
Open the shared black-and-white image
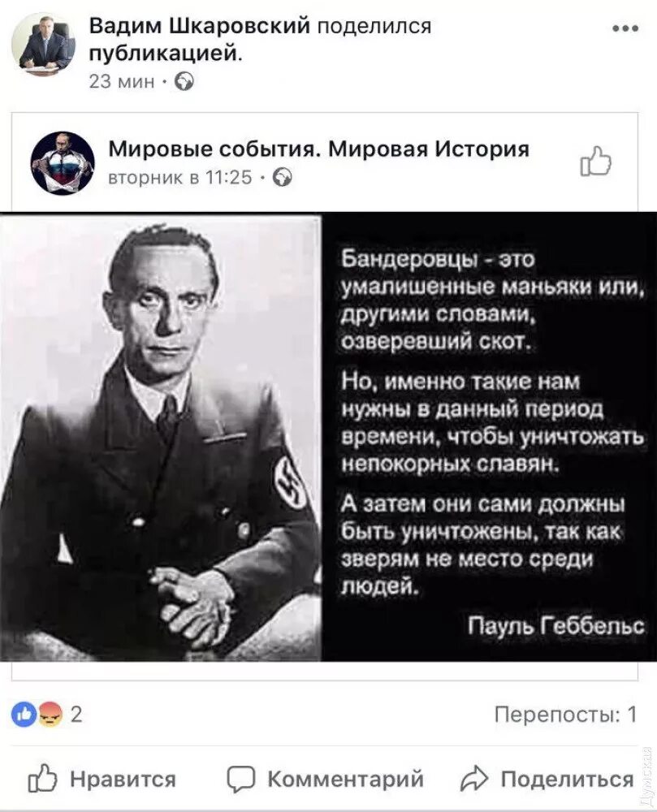click(328, 437)
